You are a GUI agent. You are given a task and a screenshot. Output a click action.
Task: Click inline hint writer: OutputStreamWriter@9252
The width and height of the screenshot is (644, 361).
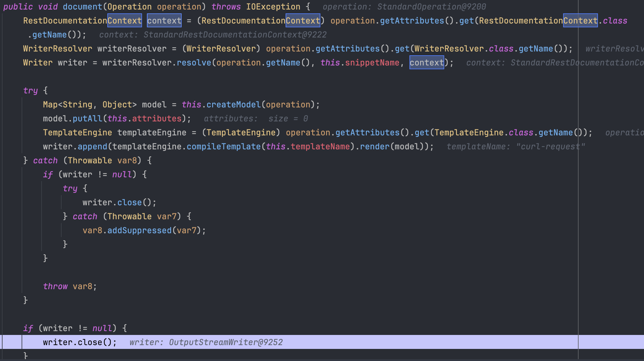[x=206, y=342]
